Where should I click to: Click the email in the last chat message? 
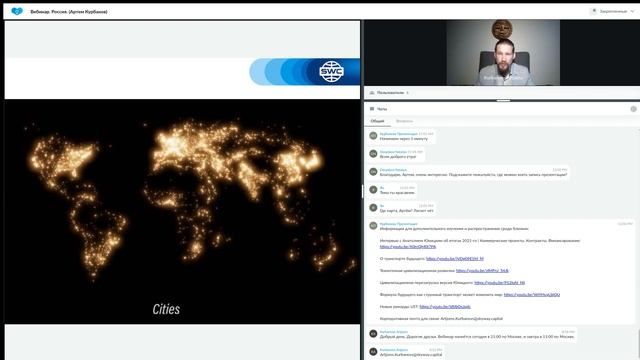pos(411,355)
